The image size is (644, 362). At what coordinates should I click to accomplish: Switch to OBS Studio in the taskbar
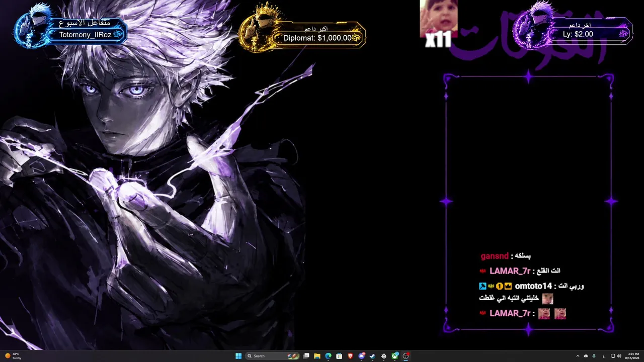[x=406, y=356]
